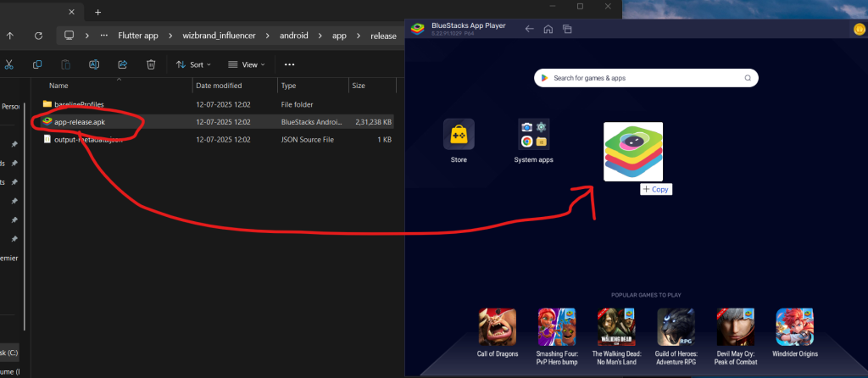Click the Google Play logo in search bar
The width and height of the screenshot is (868, 378).
545,78
